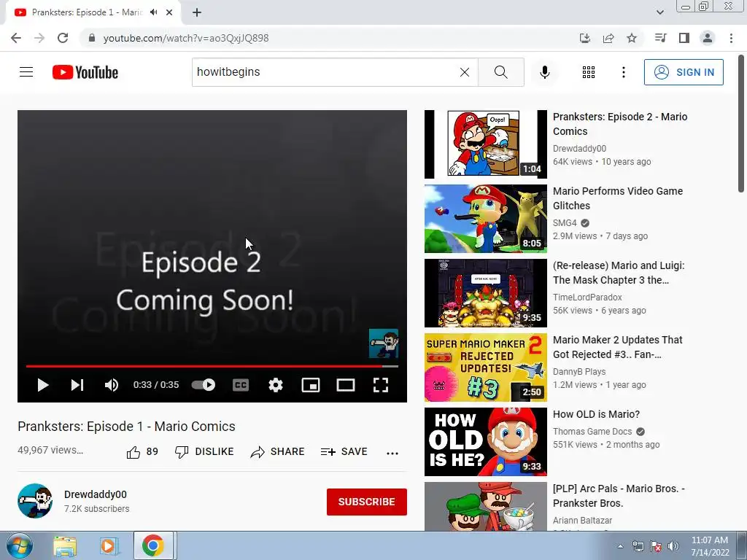The width and height of the screenshot is (747, 560).
Task: Go forward in browser history
Action: (39, 38)
